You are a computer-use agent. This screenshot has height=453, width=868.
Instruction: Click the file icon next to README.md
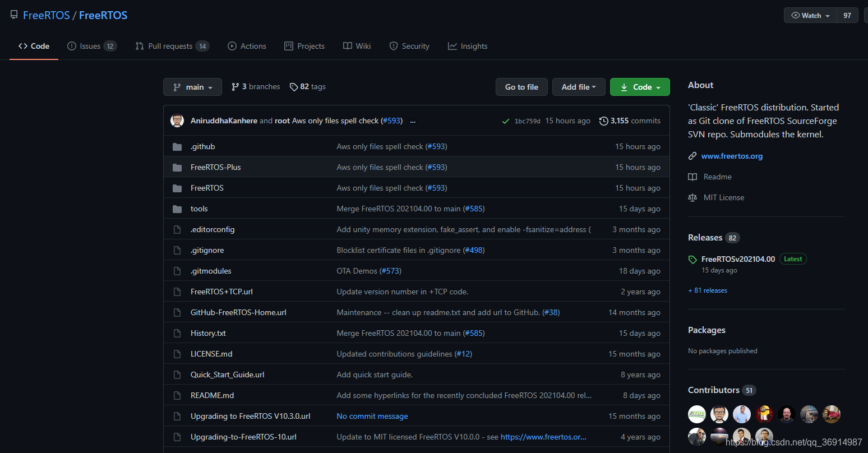point(177,396)
